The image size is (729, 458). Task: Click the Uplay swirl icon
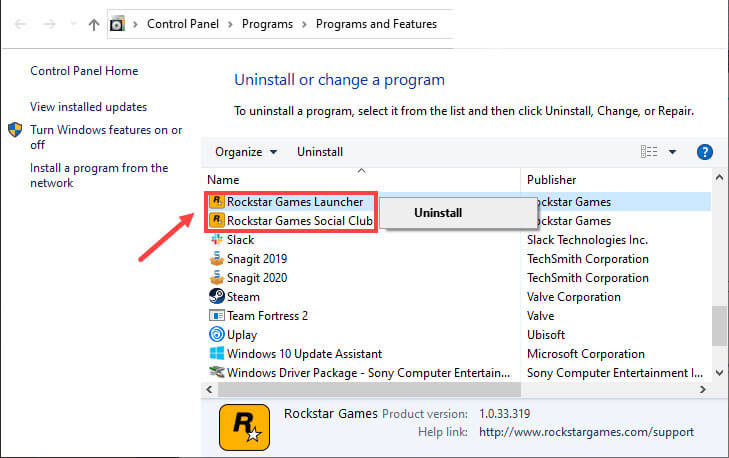tap(217, 334)
